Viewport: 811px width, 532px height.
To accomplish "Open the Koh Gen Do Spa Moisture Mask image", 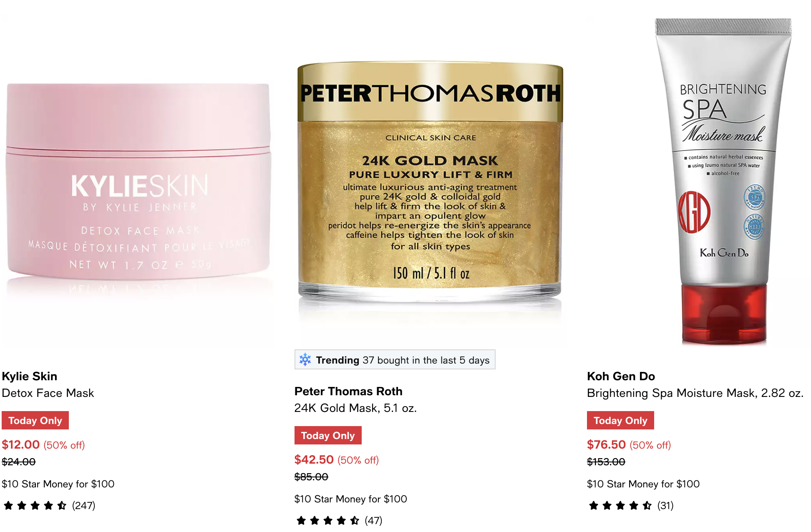I will pos(723,181).
